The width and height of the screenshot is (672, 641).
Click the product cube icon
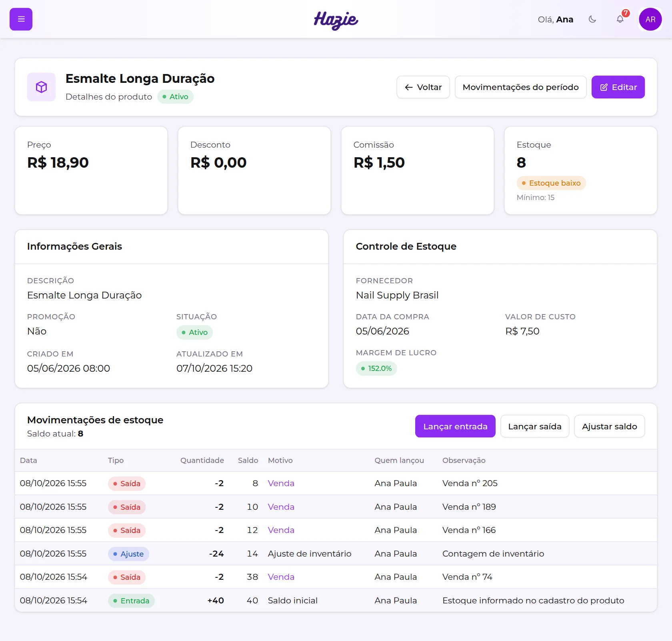coord(42,87)
